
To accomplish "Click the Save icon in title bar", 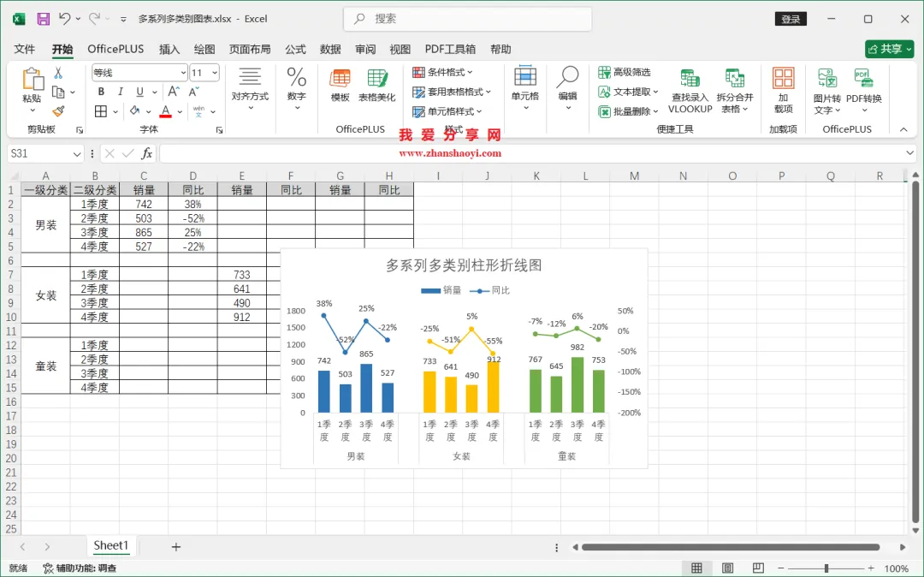I will 43,19.
